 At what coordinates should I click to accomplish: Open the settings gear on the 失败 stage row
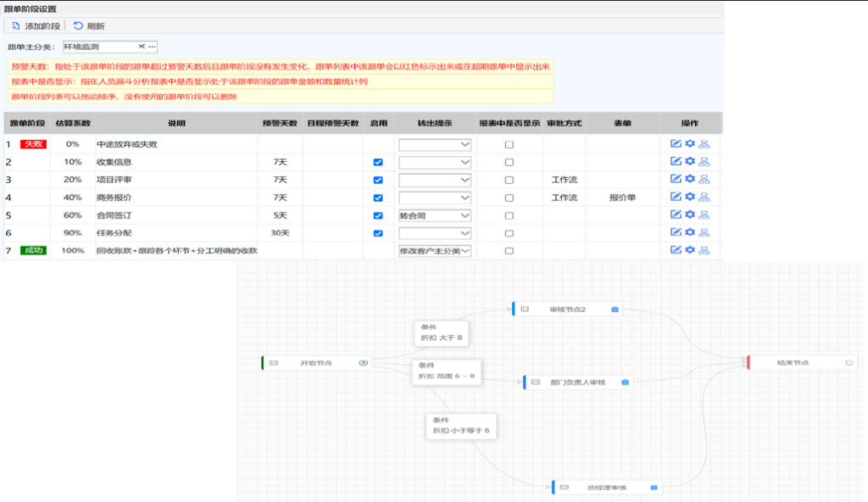pos(689,144)
